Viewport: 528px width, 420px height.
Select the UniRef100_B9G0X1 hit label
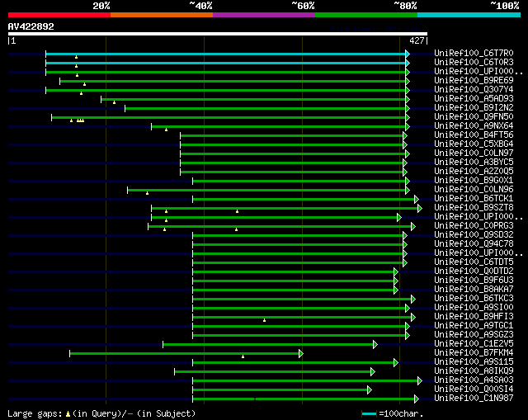(474, 181)
